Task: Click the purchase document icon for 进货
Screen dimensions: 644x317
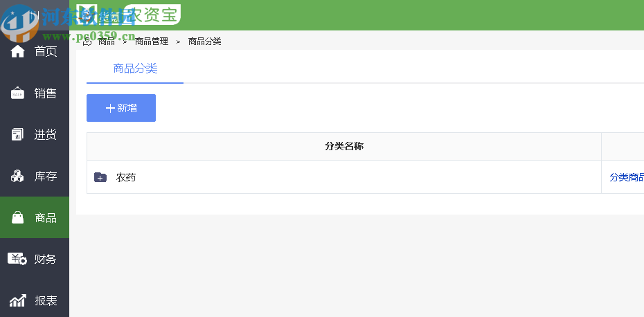Action: tap(17, 135)
